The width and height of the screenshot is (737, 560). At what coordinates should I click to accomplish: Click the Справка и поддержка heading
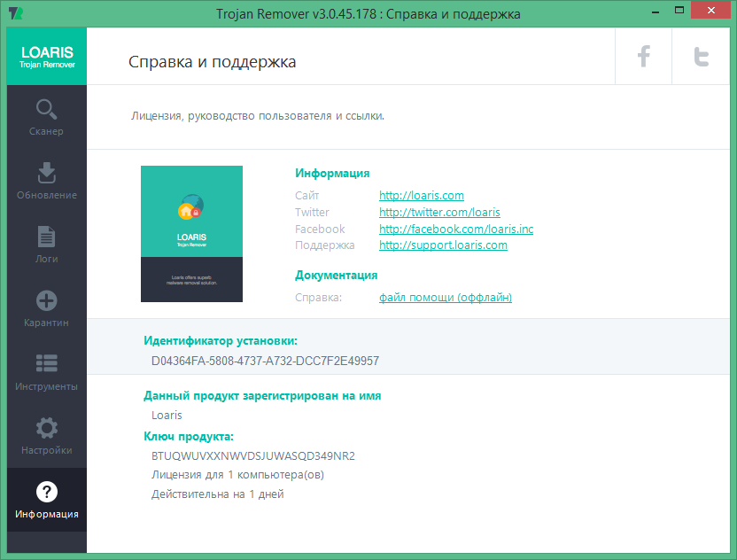point(212,62)
